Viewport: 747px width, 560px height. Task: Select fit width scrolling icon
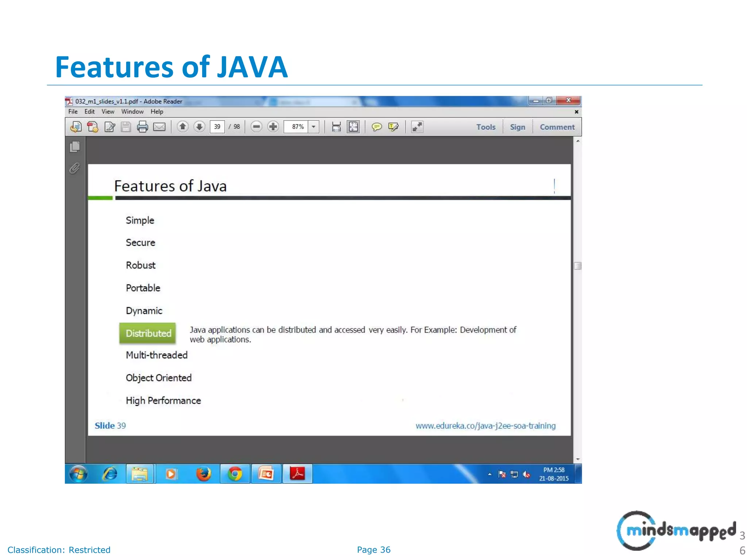pos(336,127)
